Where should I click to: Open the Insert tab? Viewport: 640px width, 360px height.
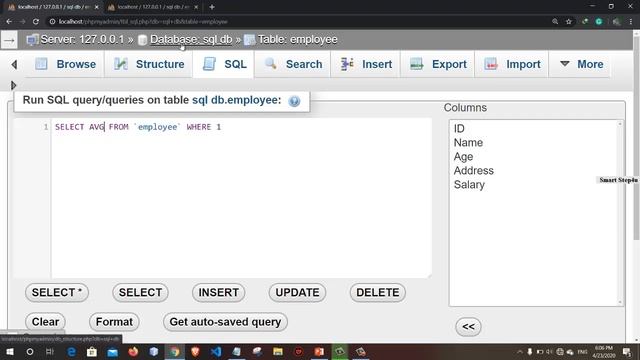(x=366, y=64)
